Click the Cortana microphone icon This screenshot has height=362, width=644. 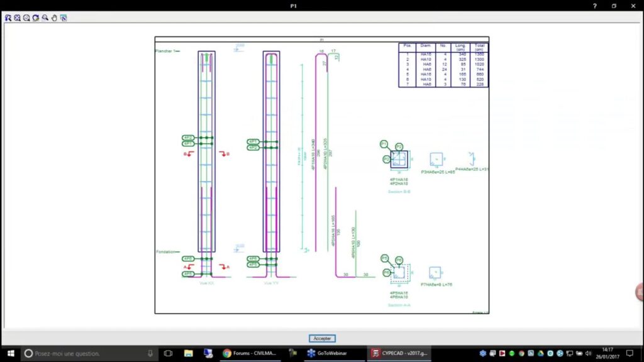pos(150,354)
